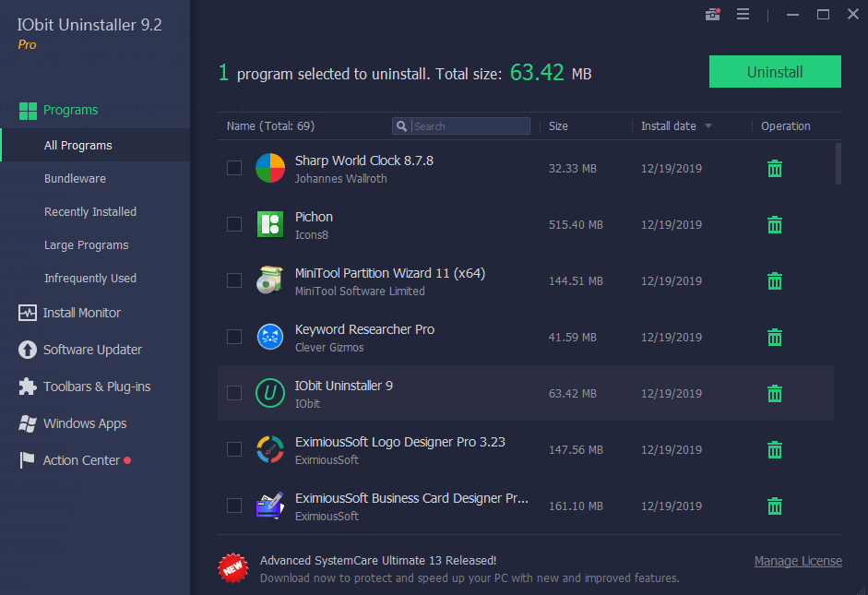Click trash icon for EximiousSoft Logo Designer
868x595 pixels.
(x=775, y=449)
